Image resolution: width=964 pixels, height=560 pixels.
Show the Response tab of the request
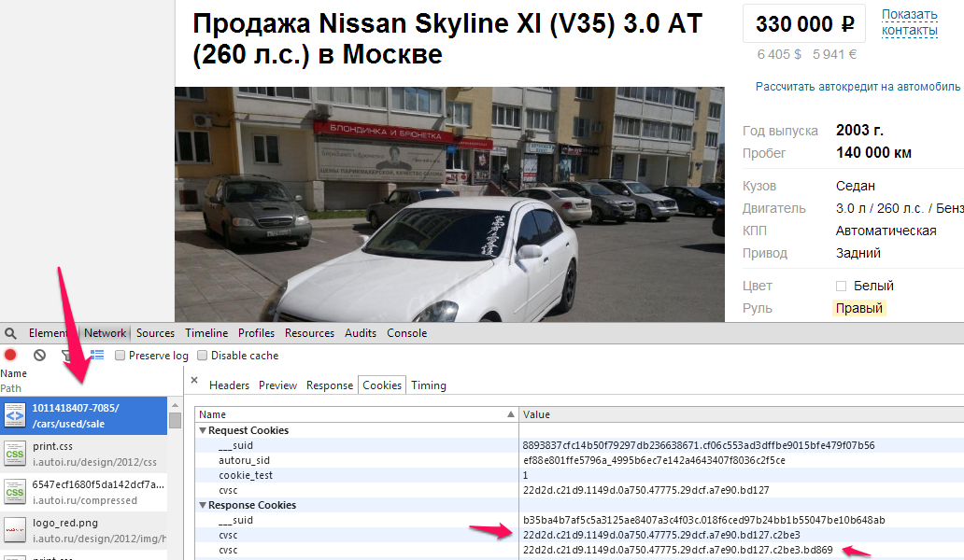[330, 385]
